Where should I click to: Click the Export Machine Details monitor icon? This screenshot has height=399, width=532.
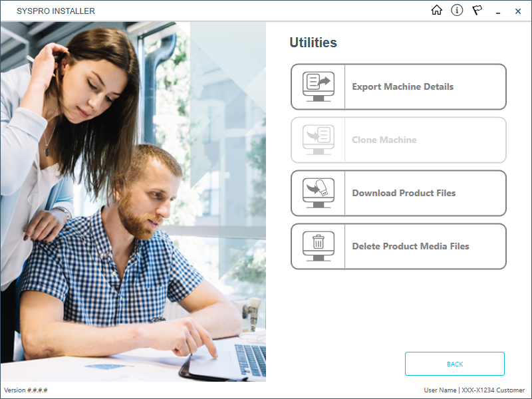coord(318,86)
